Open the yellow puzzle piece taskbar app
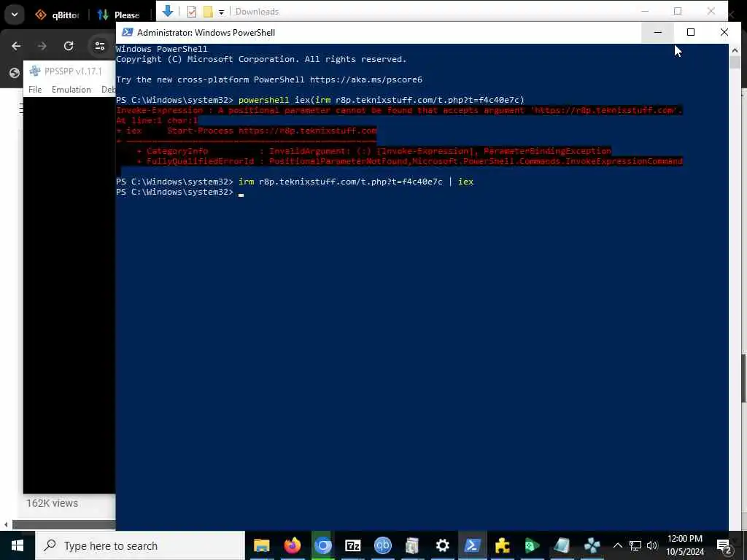Image resolution: width=747 pixels, height=560 pixels. click(x=502, y=545)
